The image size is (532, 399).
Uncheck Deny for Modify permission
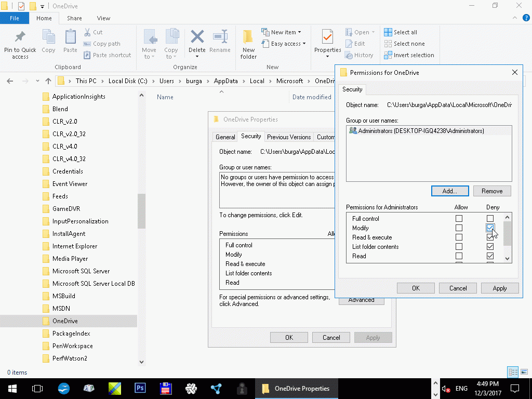coord(490,228)
